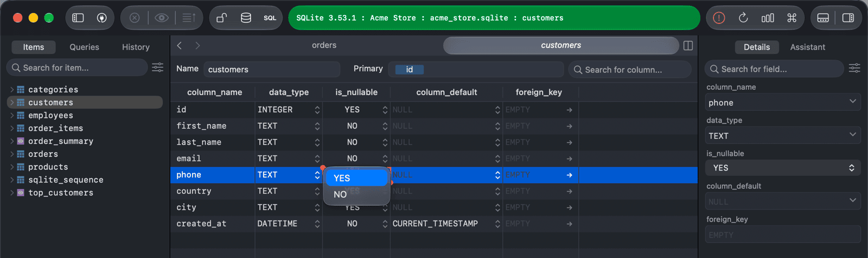This screenshot has width=868, height=258.
Task: Click the Search for column field
Action: [630, 70]
